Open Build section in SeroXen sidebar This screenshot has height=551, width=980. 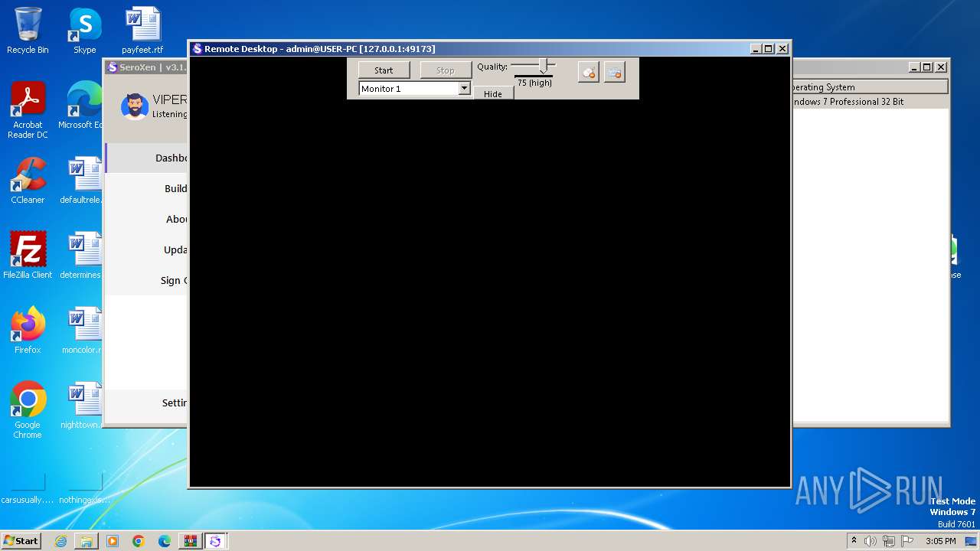147,188
